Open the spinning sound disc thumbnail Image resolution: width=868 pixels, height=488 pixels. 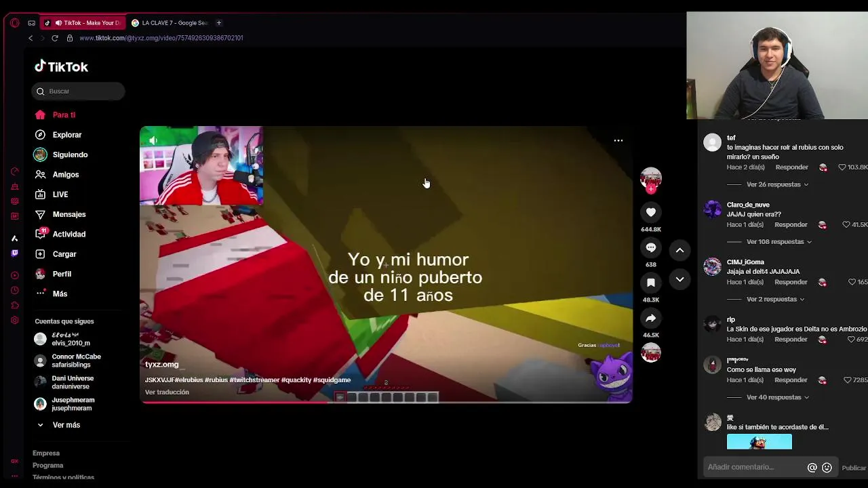[x=651, y=353]
